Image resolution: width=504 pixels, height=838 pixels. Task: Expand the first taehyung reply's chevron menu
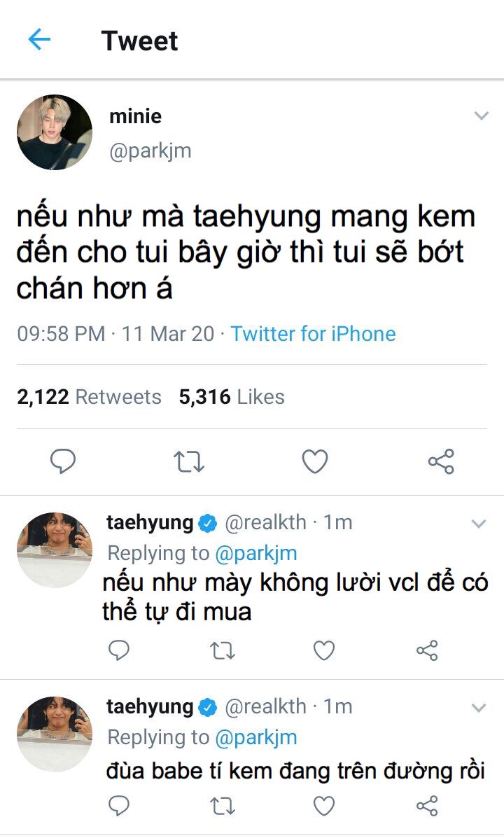coord(479,524)
